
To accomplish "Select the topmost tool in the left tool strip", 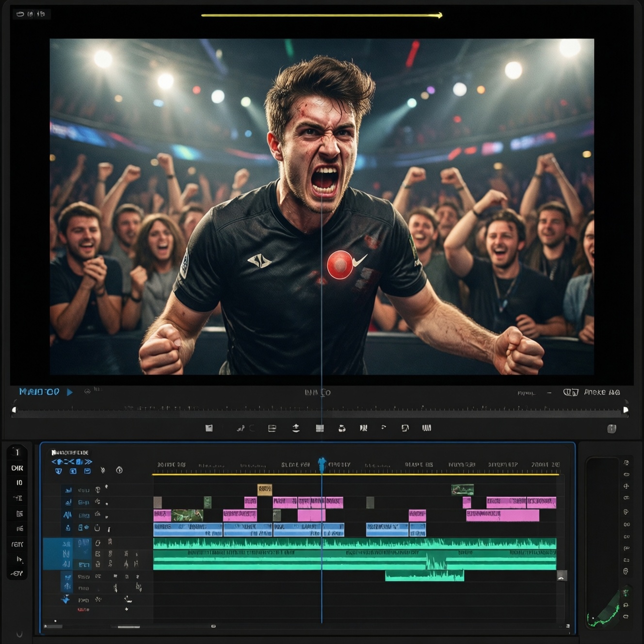I will pos(17,452).
